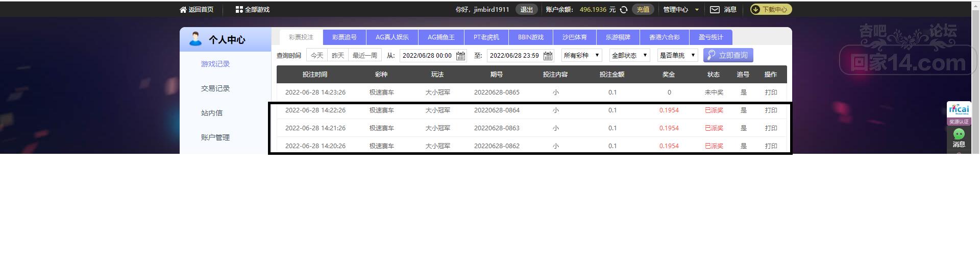Viewport: 980px width, 280px height.
Task: Switch to the 盈亏统计 tab
Action: click(x=711, y=37)
